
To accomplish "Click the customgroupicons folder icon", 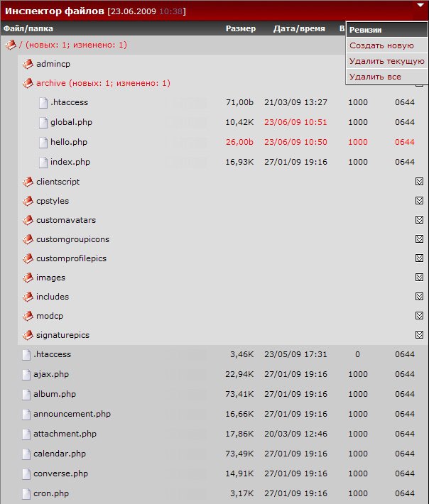I will [x=28, y=239].
